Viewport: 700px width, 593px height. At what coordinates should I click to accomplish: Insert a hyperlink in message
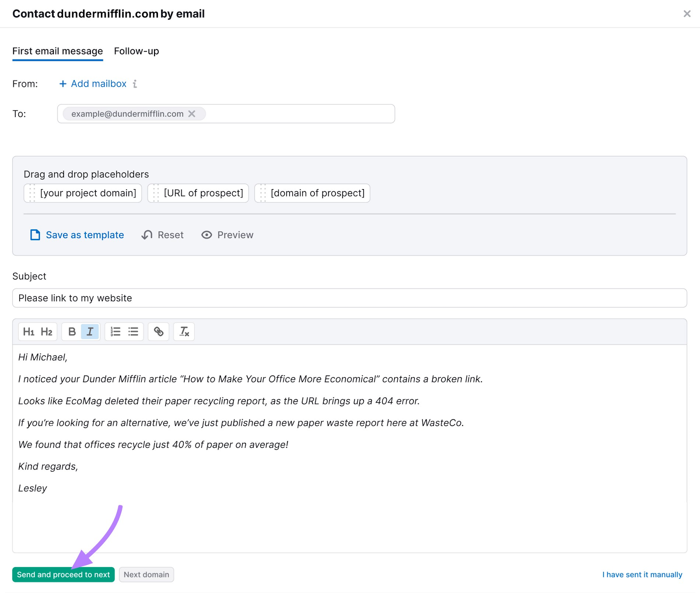coord(158,332)
